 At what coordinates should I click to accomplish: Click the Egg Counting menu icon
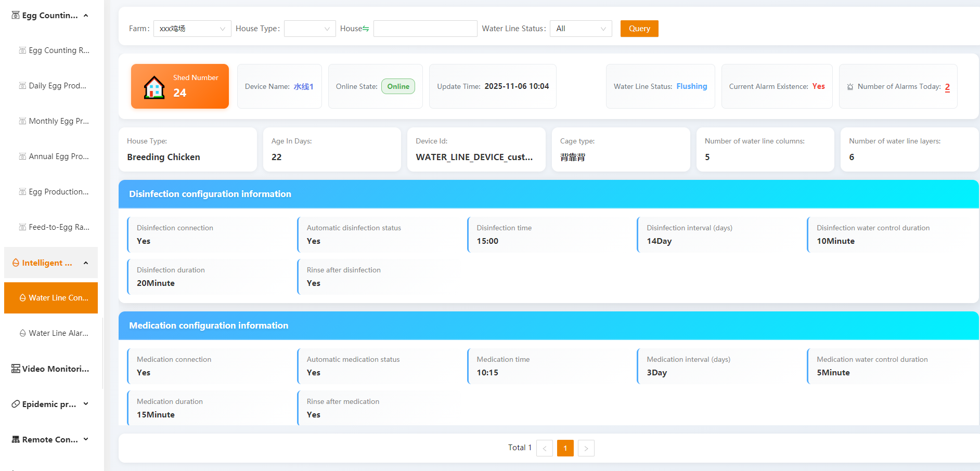(x=16, y=15)
